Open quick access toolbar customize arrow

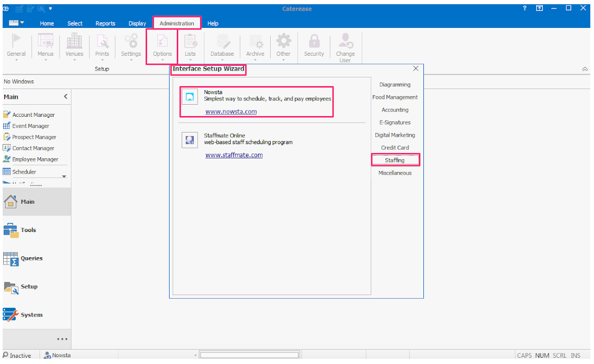tap(51, 8)
